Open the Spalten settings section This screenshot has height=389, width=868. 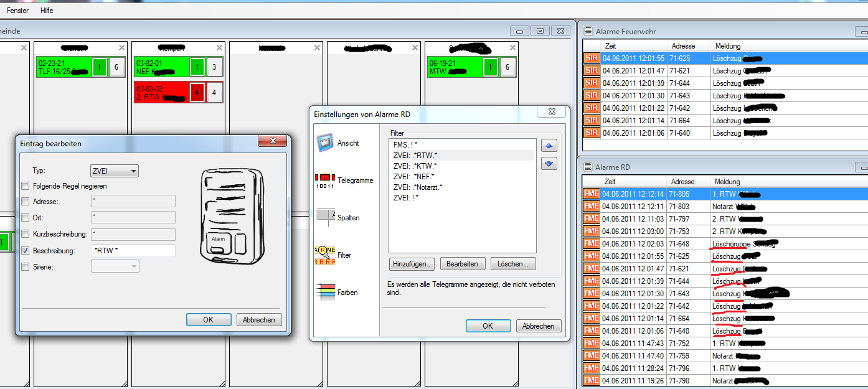tap(326, 215)
